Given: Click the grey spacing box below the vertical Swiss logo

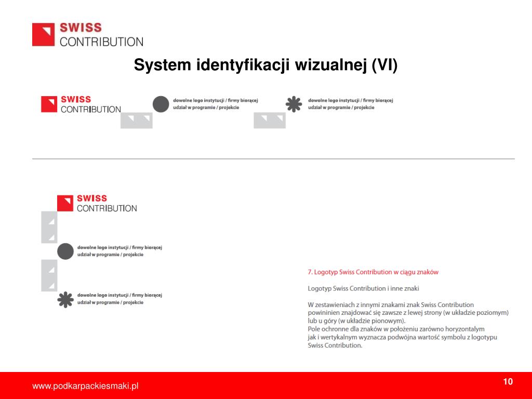Looking at the screenshot, I should tap(49, 228).
